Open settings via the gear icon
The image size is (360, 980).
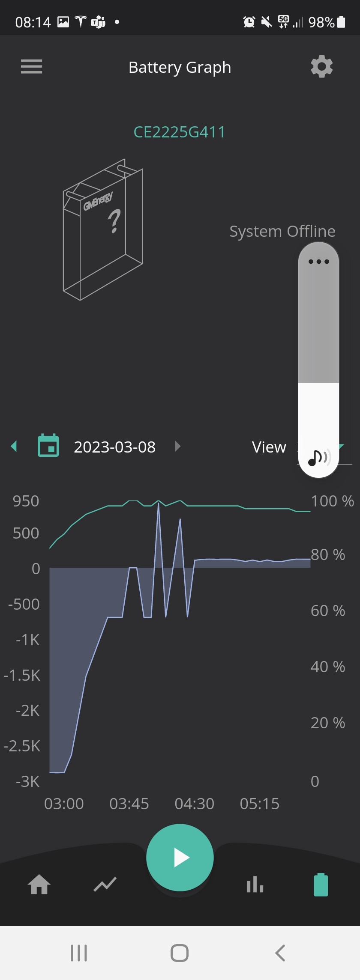point(321,67)
